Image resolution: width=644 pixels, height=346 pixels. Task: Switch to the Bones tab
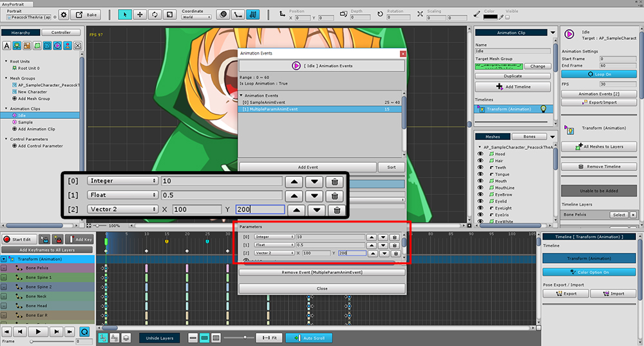pos(529,136)
